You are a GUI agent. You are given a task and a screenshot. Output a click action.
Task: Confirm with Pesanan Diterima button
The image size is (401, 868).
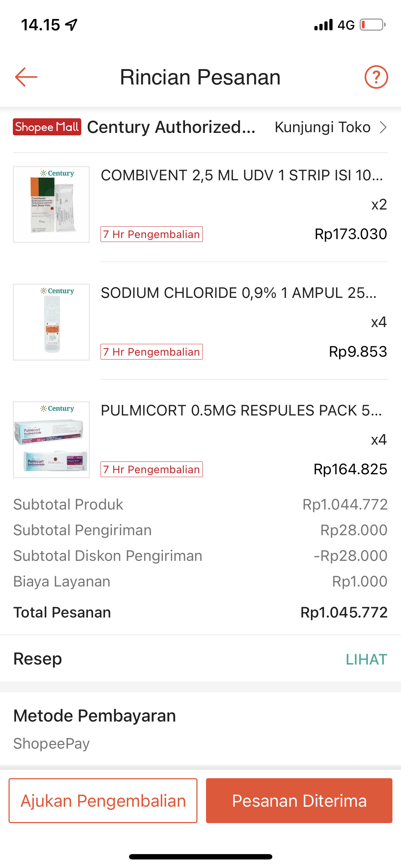click(299, 801)
